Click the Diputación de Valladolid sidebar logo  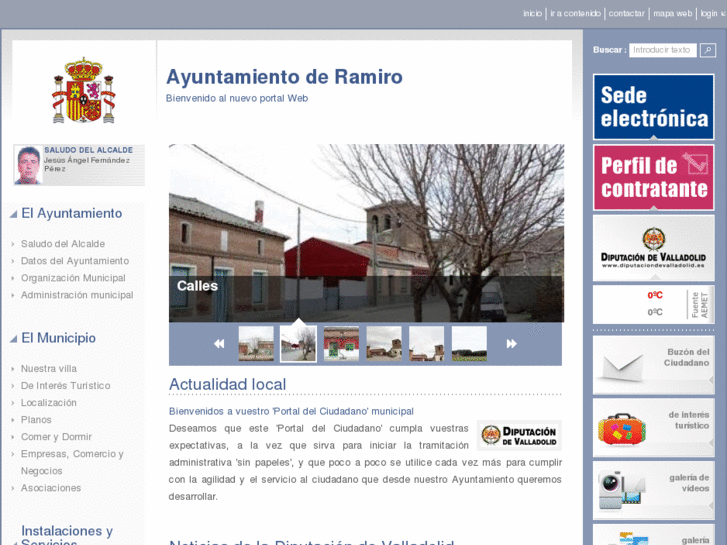[x=653, y=248]
